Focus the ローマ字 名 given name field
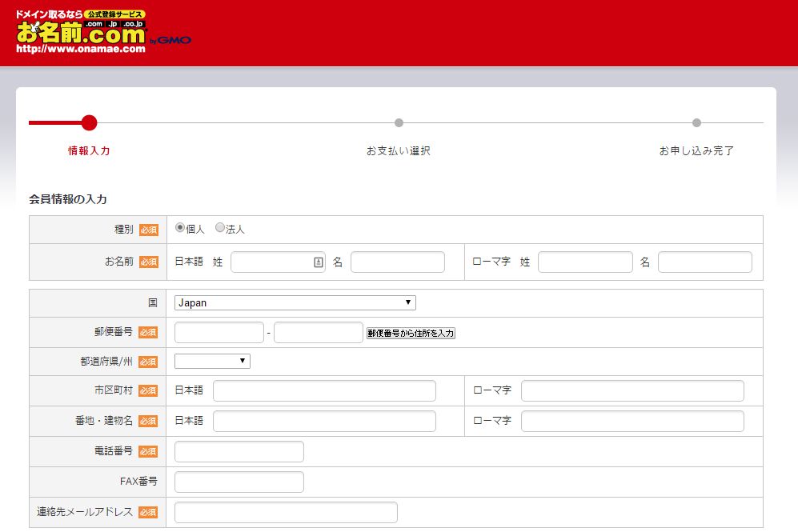This screenshot has height=532, width=798. [x=705, y=262]
